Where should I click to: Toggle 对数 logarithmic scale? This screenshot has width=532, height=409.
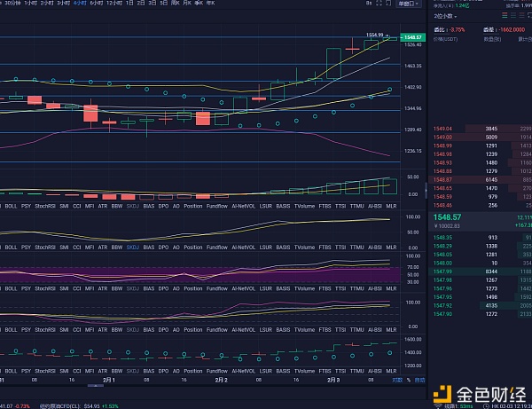coord(397,380)
